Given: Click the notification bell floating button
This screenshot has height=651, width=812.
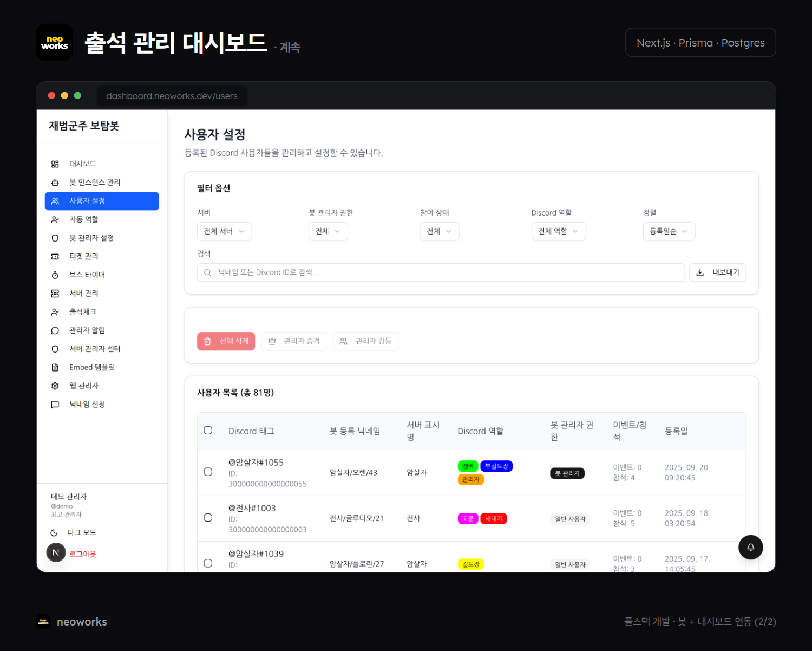Looking at the screenshot, I should point(750,547).
